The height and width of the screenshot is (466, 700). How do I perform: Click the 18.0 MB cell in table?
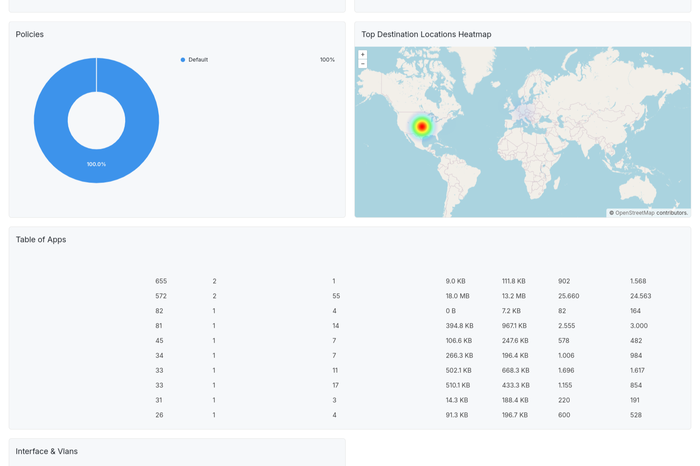458,296
